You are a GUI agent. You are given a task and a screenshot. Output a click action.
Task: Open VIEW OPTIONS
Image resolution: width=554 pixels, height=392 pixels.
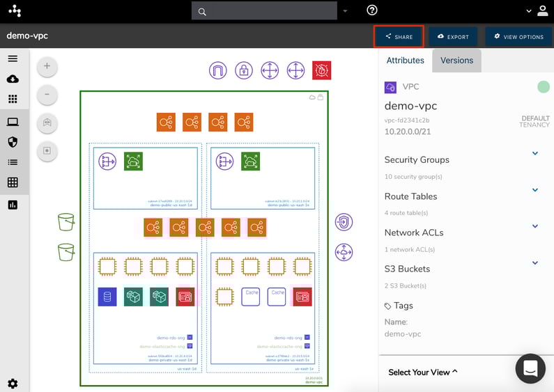(518, 36)
